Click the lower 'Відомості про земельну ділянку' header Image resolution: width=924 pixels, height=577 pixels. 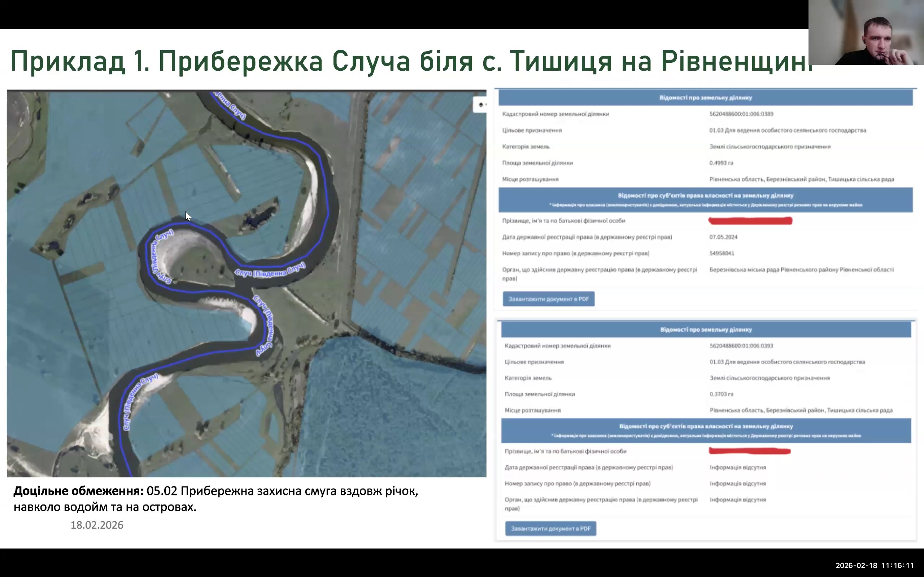(706, 329)
